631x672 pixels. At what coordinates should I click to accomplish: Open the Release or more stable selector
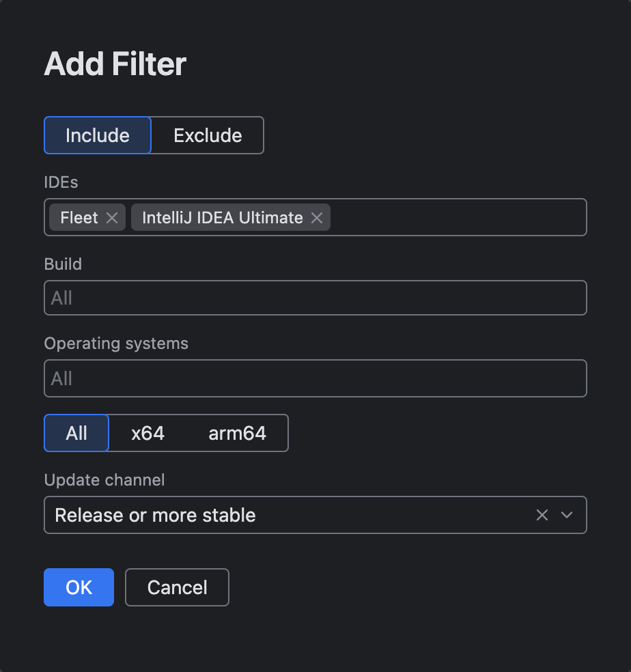click(x=273, y=515)
